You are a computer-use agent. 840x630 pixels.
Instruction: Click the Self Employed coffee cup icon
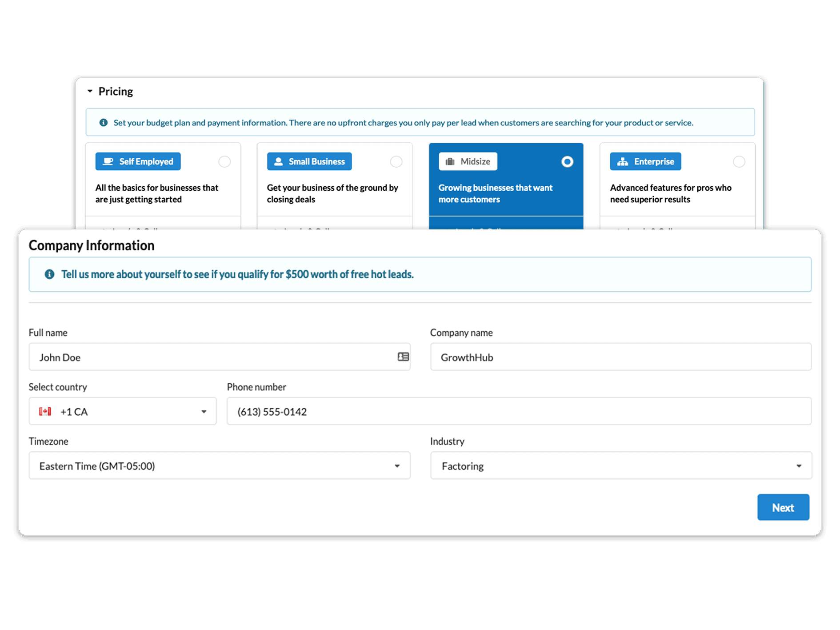point(108,161)
